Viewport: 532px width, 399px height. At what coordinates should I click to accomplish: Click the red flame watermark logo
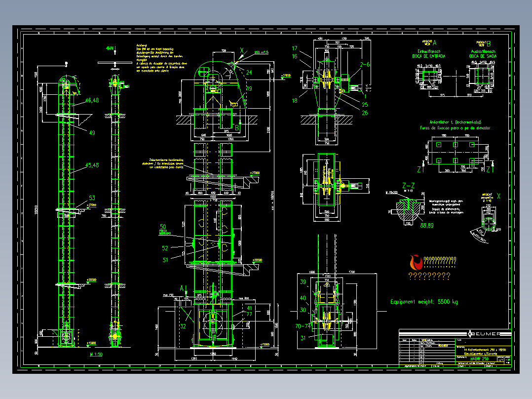click(x=416, y=262)
